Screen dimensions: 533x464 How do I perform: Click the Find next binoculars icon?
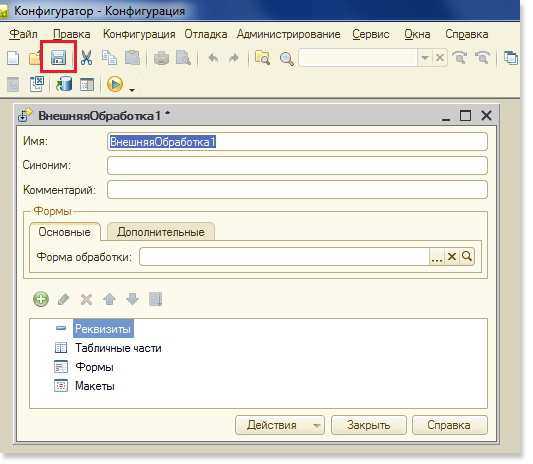pyautogui.click(x=482, y=57)
